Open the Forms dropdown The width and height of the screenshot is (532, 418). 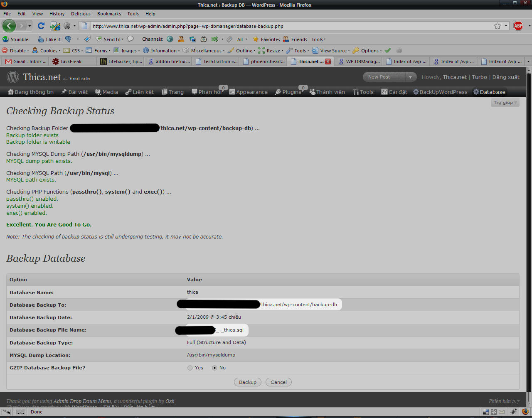pos(99,51)
